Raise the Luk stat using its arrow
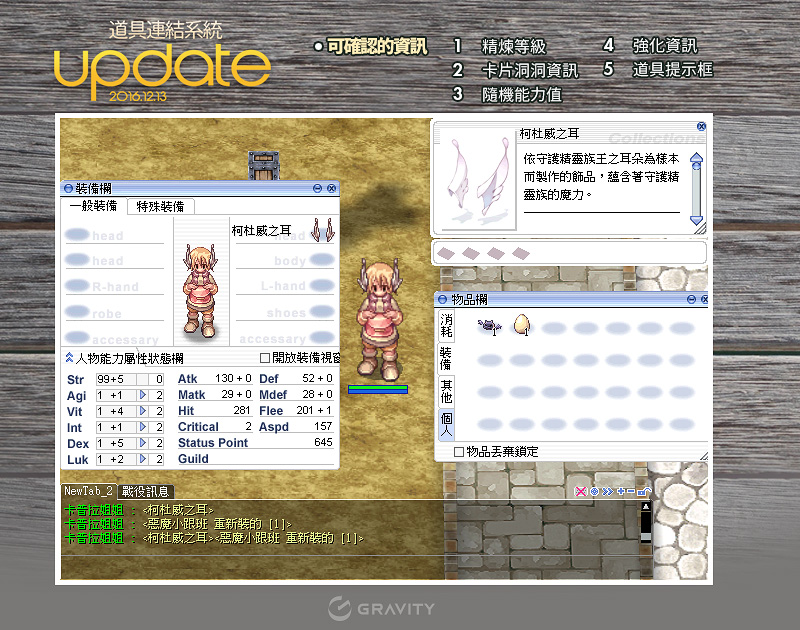The image size is (800, 630). pos(142,459)
